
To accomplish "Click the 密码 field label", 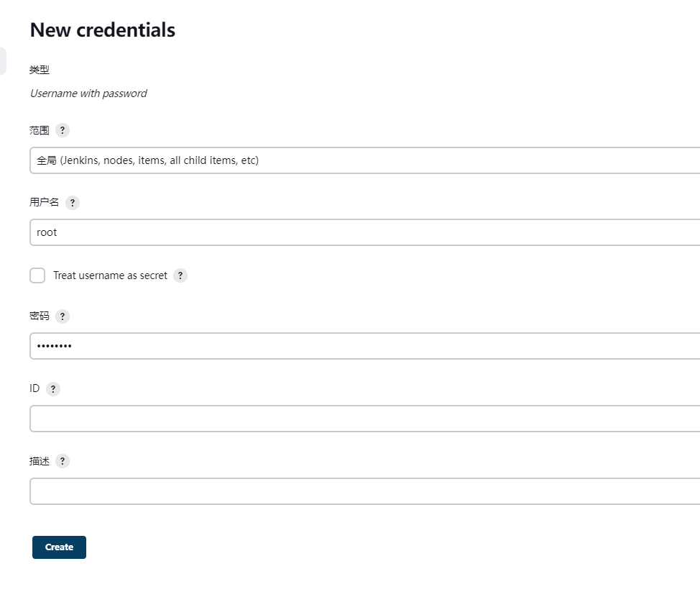I will [40, 316].
